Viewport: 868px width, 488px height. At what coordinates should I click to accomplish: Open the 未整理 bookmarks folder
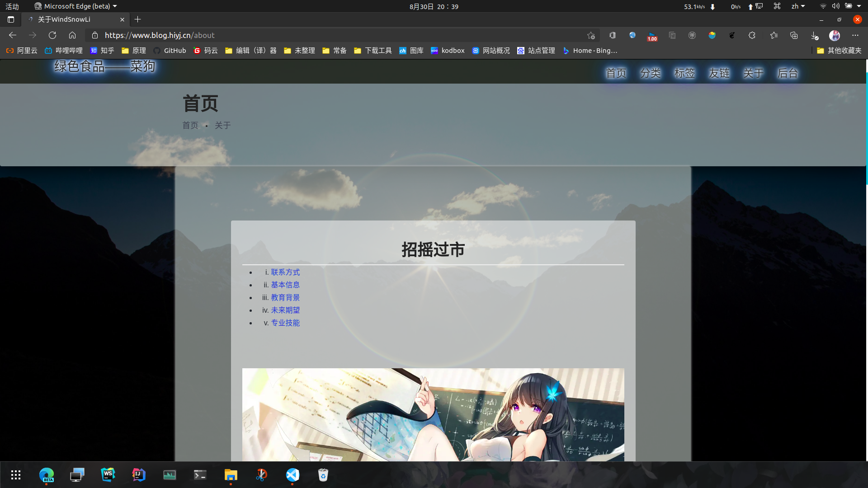(299, 51)
